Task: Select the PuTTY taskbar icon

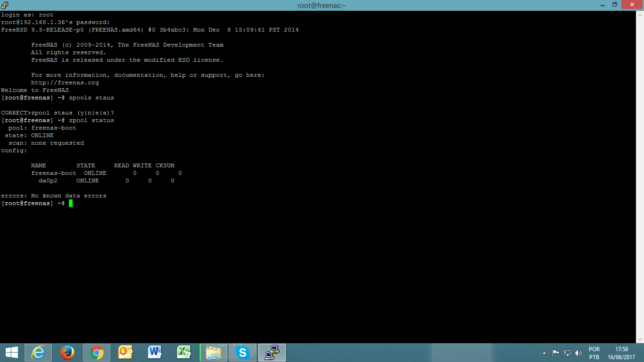Action: coord(272,353)
